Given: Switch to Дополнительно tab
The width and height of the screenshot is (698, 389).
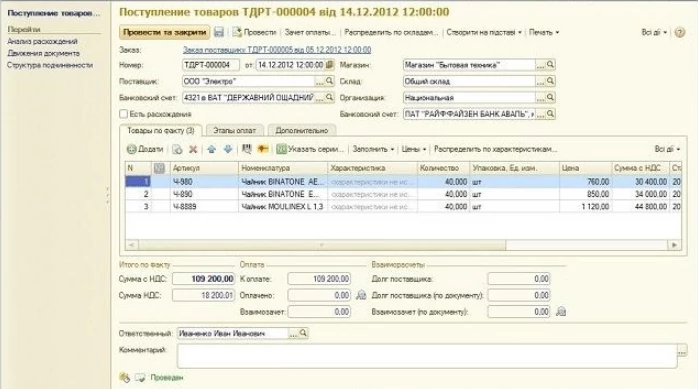Looking at the screenshot, I should point(302,130).
